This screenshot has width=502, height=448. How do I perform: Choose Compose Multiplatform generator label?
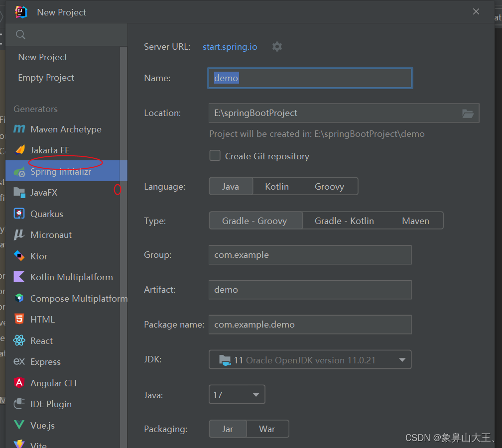click(79, 299)
